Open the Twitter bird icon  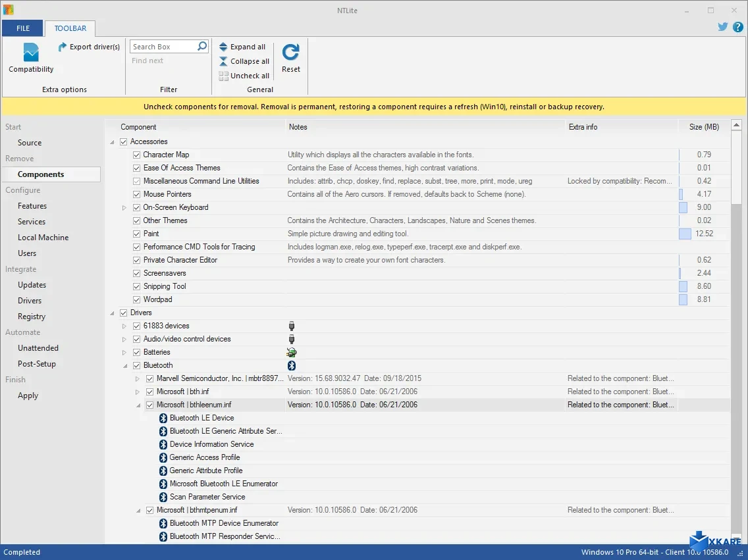point(723,27)
